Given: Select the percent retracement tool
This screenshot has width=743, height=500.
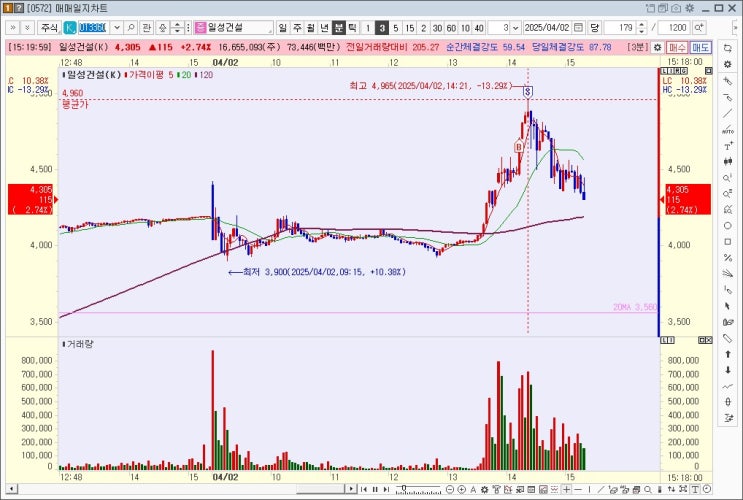Looking at the screenshot, I should tap(728, 258).
